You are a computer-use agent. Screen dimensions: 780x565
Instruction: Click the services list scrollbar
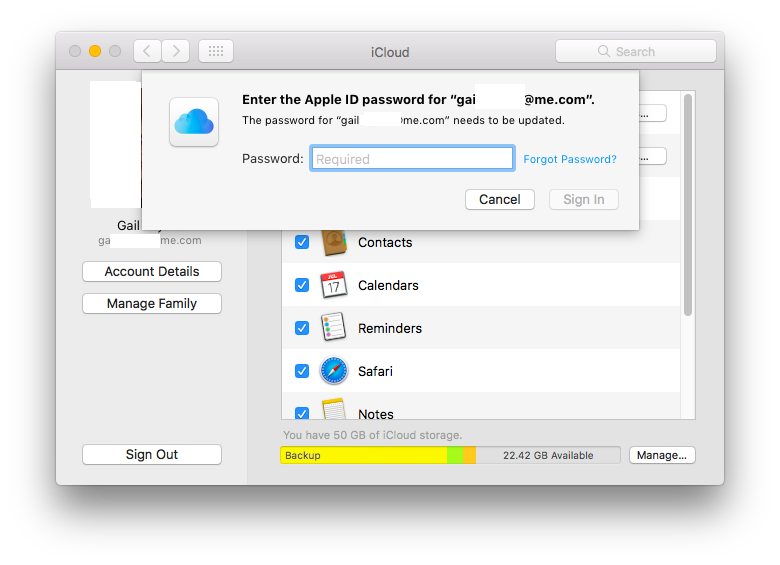tap(688, 205)
